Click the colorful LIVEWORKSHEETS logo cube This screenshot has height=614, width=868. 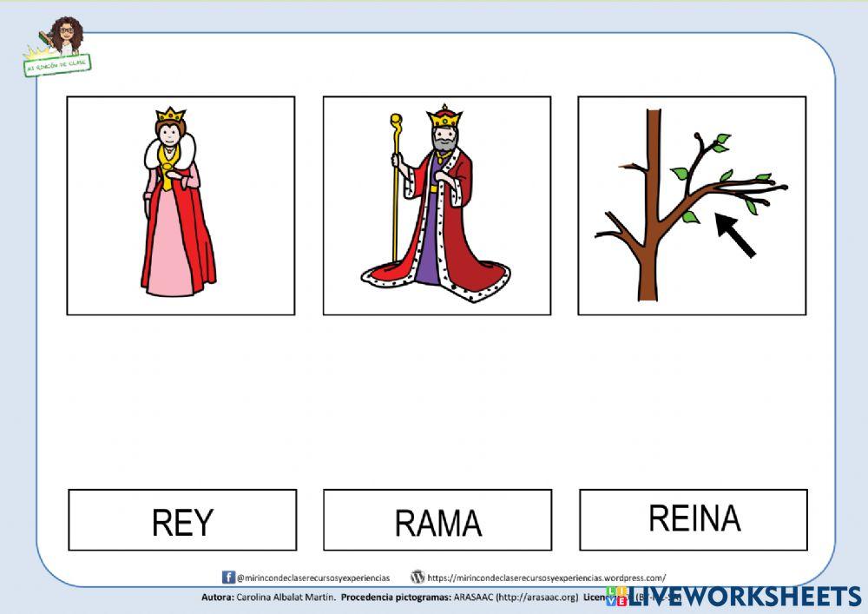(x=618, y=596)
